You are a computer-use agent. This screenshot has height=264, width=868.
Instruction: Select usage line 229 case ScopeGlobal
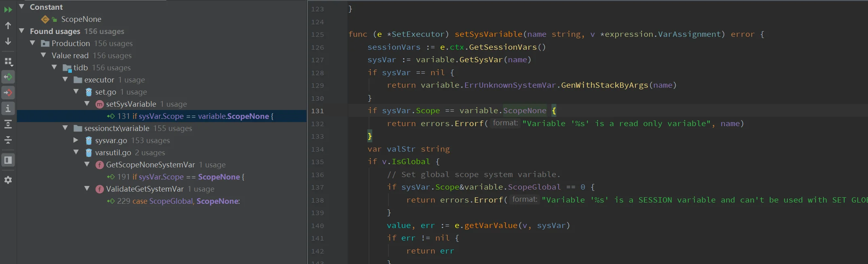click(x=178, y=201)
